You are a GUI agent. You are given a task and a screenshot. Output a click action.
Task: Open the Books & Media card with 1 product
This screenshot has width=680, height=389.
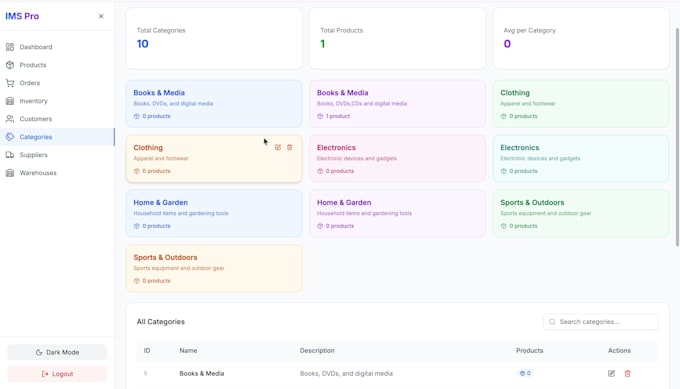point(397,104)
